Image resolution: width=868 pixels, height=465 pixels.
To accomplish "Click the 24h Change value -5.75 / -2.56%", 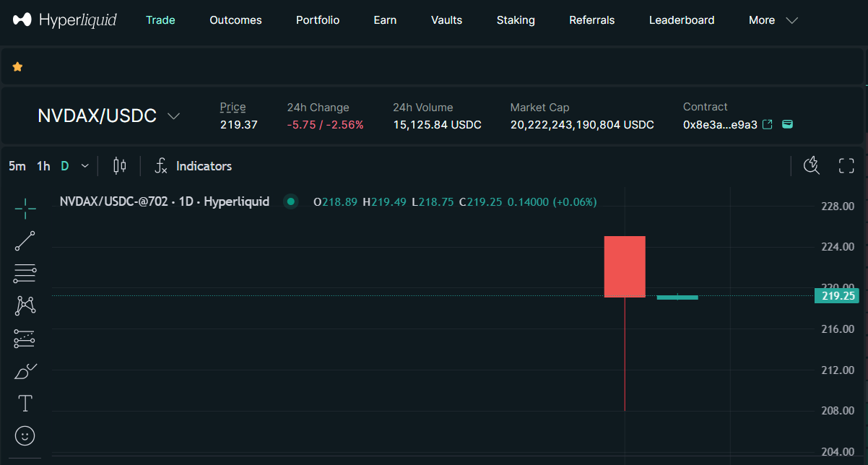I will click(x=325, y=125).
